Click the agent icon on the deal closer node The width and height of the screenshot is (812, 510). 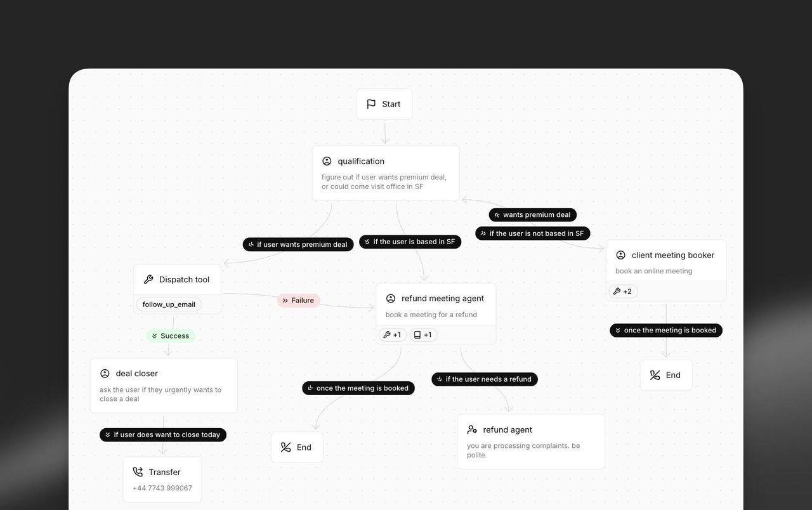click(105, 373)
